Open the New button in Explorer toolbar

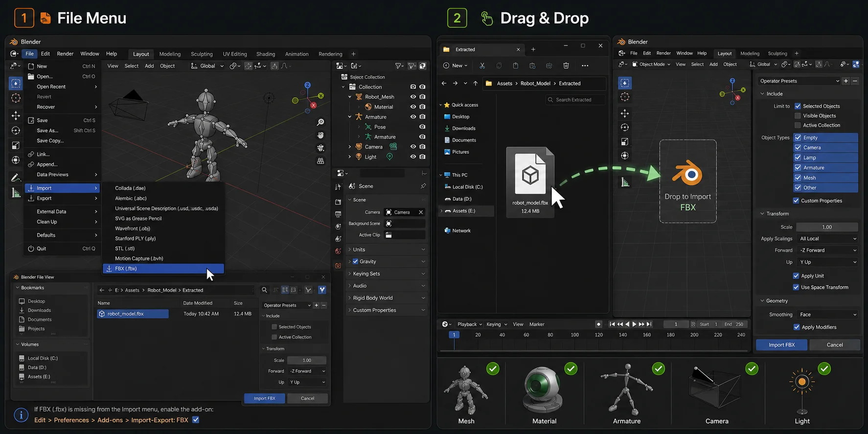tap(456, 66)
